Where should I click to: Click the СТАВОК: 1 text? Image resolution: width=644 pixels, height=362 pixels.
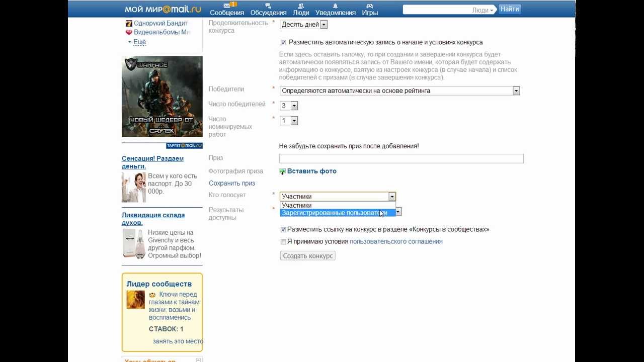click(x=166, y=329)
